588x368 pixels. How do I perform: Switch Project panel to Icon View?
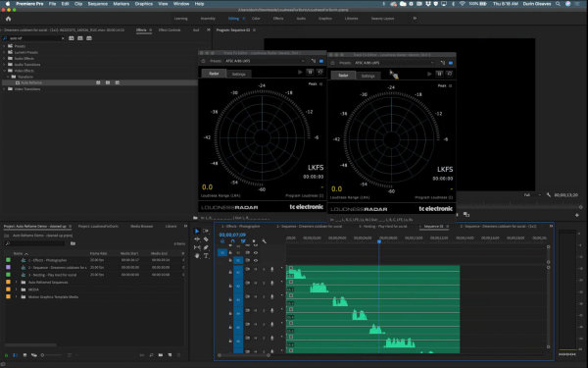coord(24,355)
